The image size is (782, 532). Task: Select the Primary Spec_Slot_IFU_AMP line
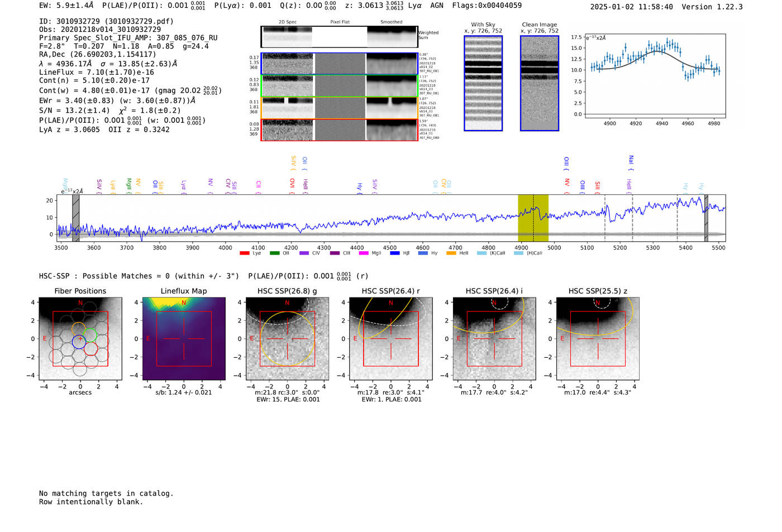(128, 37)
